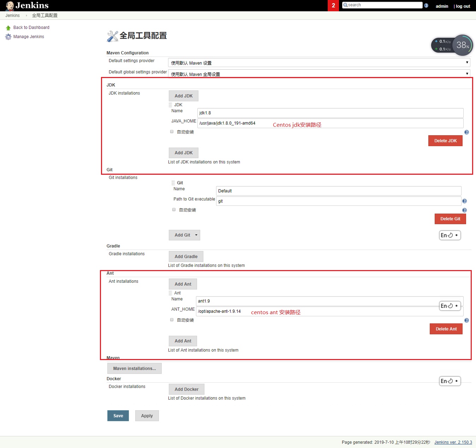Click the text 'List of Docker installations on this system'
The width and height of the screenshot is (476, 448).
click(207, 398)
